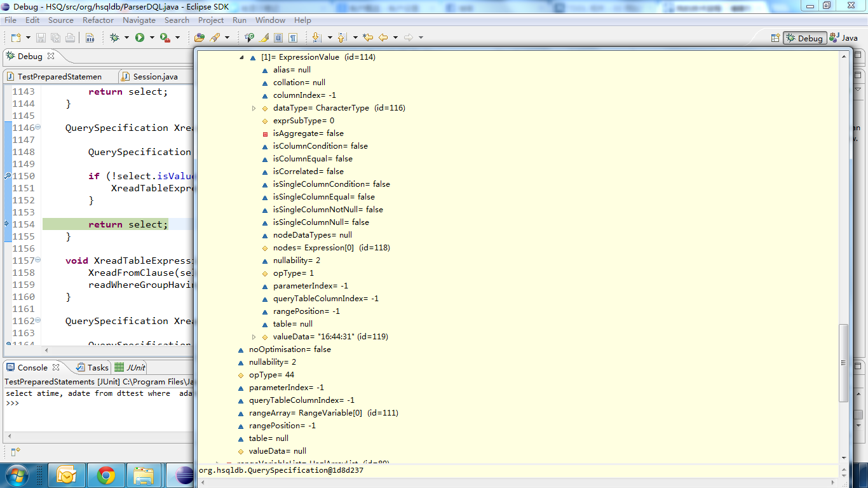Collapse the [1]= ExpressionValue (id=114) node
868x488 pixels.
click(x=241, y=57)
